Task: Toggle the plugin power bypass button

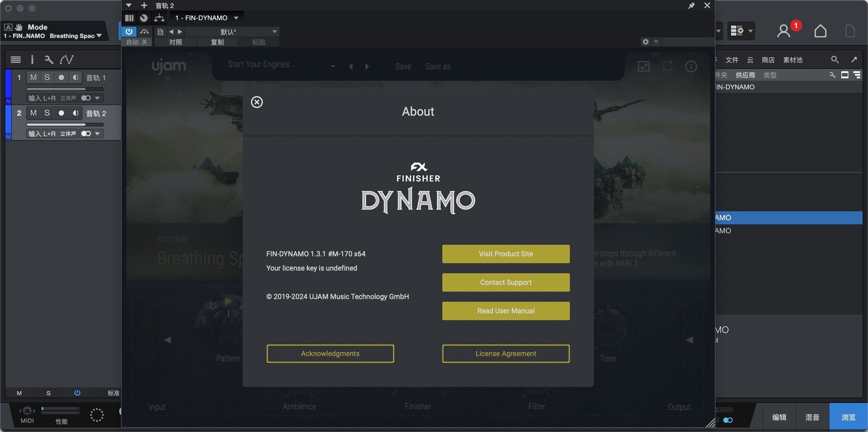Action: (x=129, y=32)
